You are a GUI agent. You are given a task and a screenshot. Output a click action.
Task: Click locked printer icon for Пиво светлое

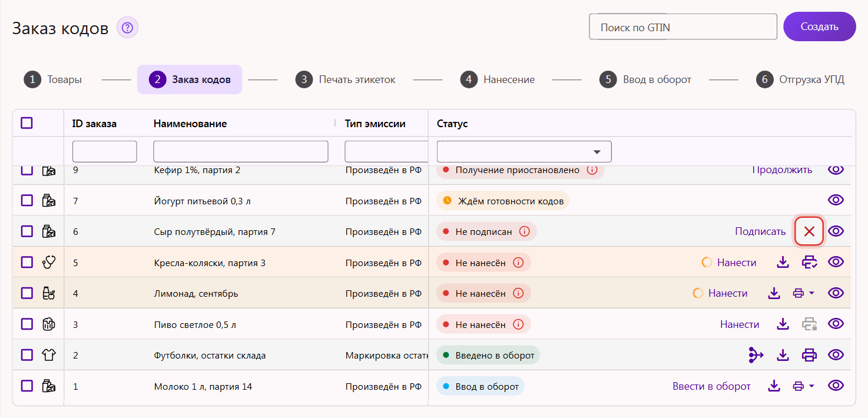click(809, 324)
